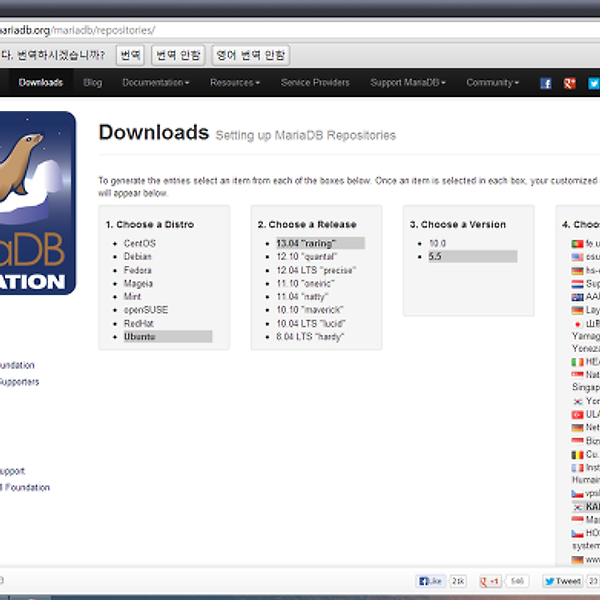600x600 pixels.
Task: Choose openSUSE distro
Action: coord(146,310)
